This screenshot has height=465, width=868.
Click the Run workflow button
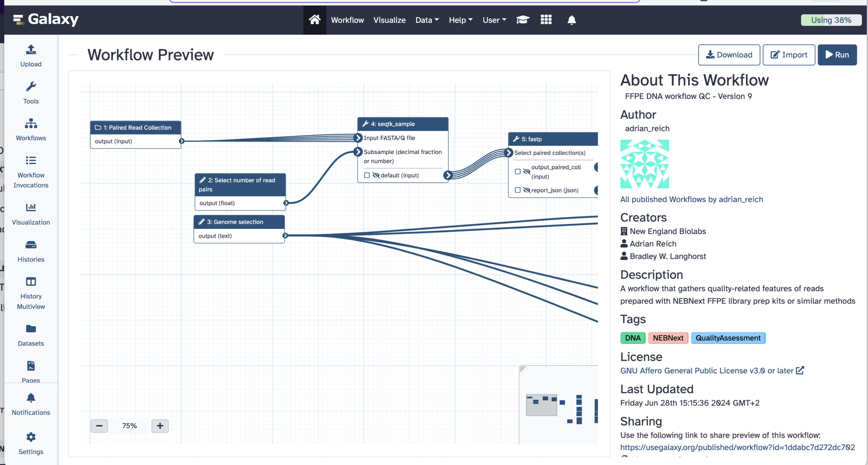837,55
